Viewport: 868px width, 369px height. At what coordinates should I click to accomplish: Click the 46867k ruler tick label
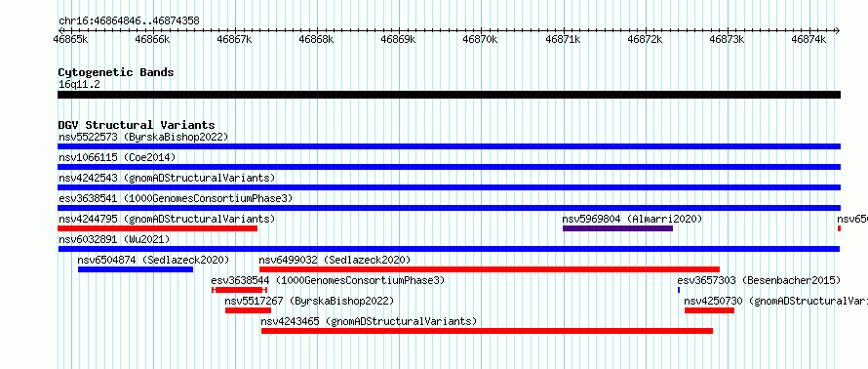235,40
